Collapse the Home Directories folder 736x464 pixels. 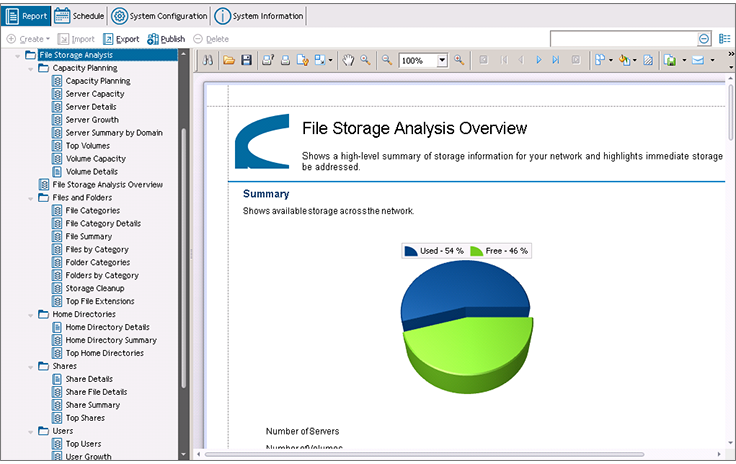click(x=31, y=315)
